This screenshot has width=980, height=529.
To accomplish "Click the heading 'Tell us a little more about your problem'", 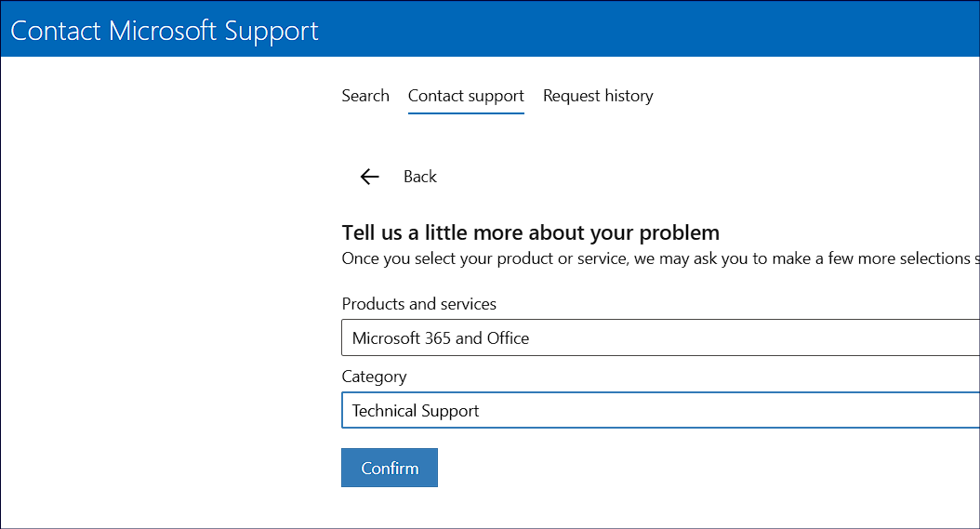I will click(530, 232).
